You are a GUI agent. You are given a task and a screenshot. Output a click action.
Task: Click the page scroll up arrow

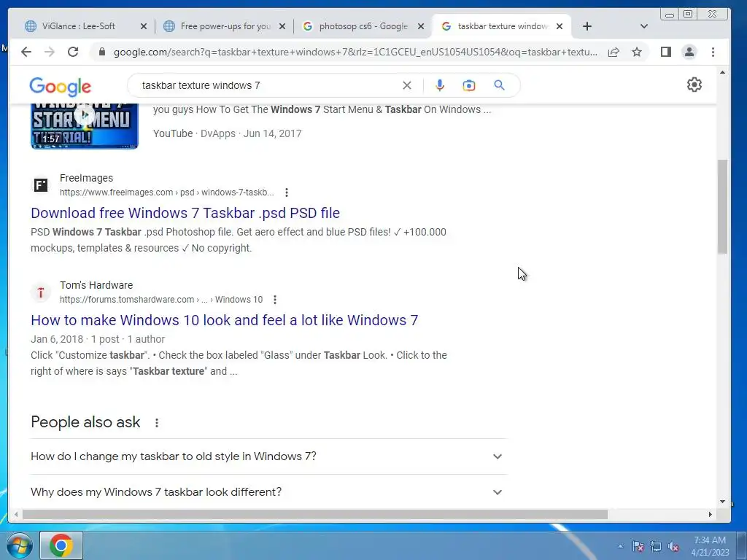(x=723, y=72)
